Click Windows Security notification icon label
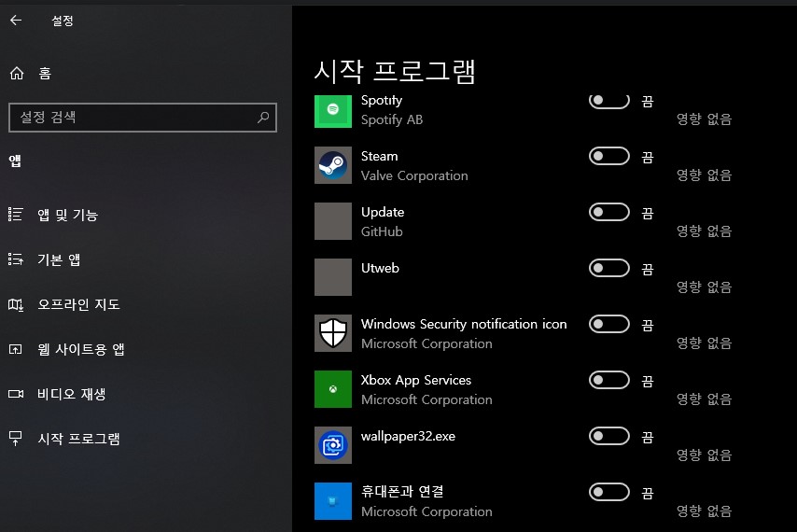 [x=464, y=324]
